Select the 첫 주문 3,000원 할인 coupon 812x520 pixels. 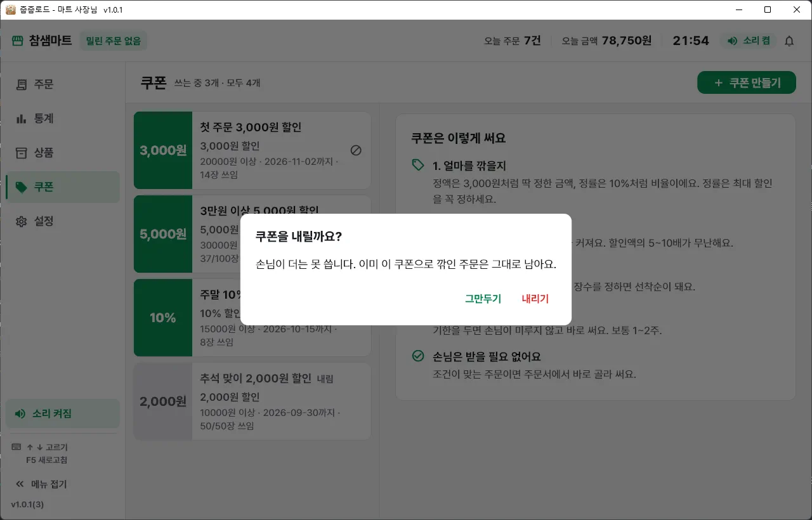coord(252,150)
